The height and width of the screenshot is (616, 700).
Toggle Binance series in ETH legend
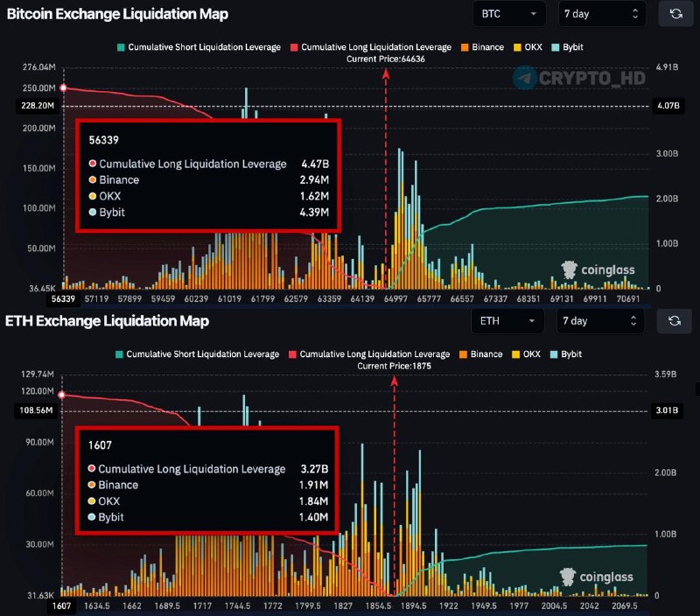[x=481, y=354]
